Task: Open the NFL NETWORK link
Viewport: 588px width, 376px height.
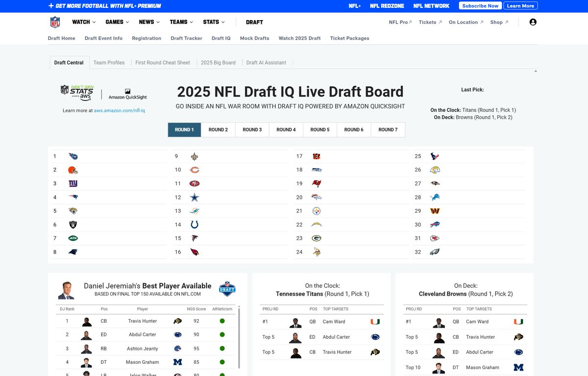Action: click(431, 6)
